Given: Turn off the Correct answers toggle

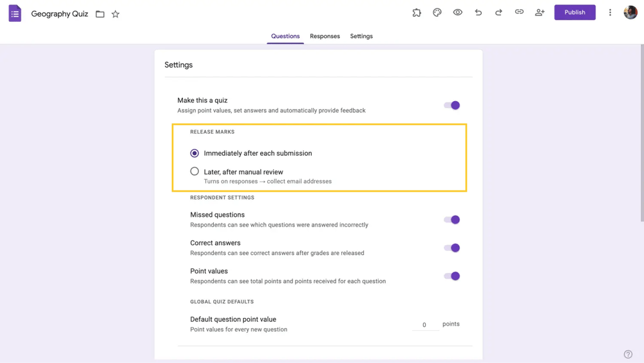Looking at the screenshot, I should (x=452, y=248).
